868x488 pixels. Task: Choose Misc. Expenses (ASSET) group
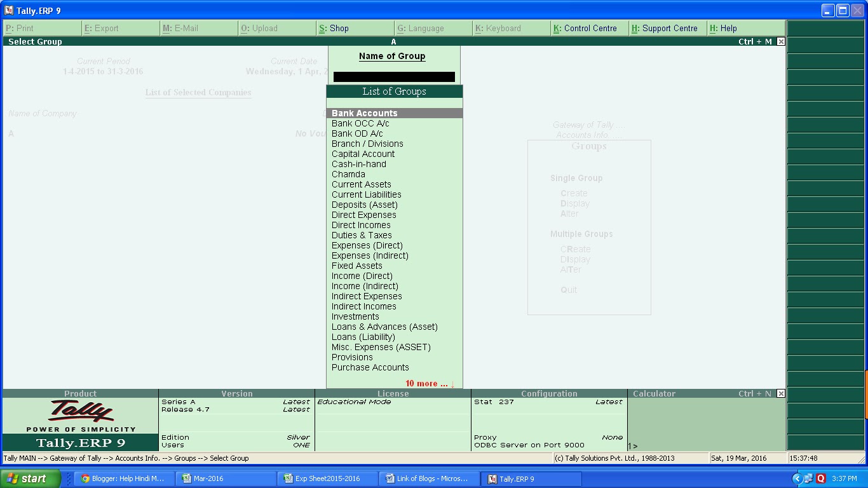[395, 347]
